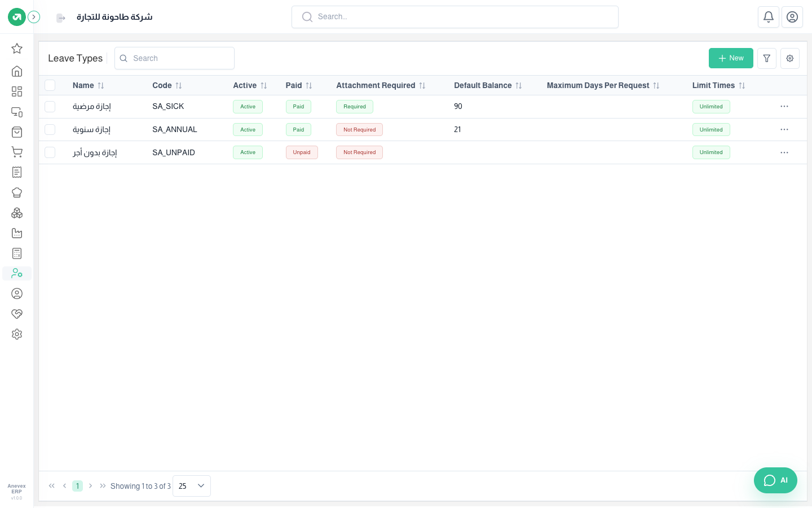Go to Home via sidebar house icon
This screenshot has width=812, height=508.
(x=17, y=71)
